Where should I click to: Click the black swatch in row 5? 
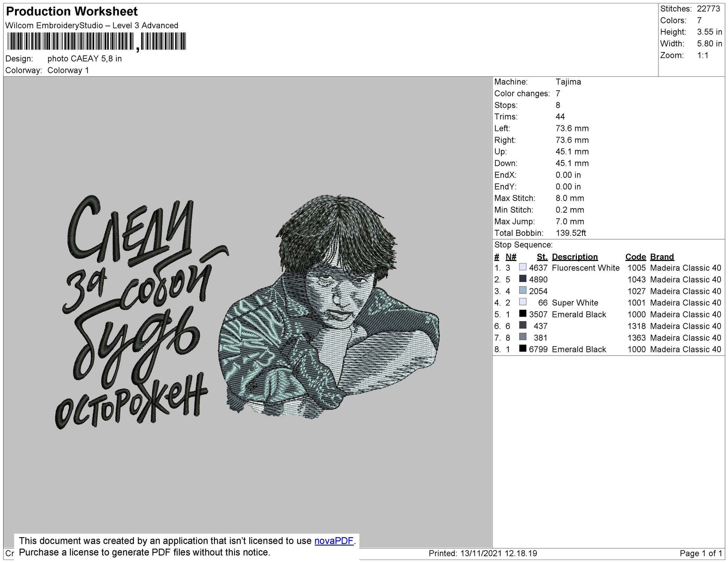523,314
